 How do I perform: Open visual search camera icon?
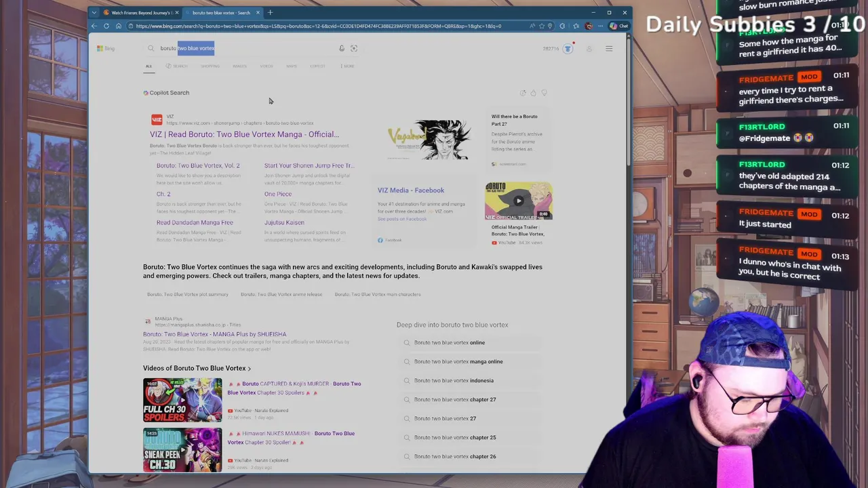point(354,48)
